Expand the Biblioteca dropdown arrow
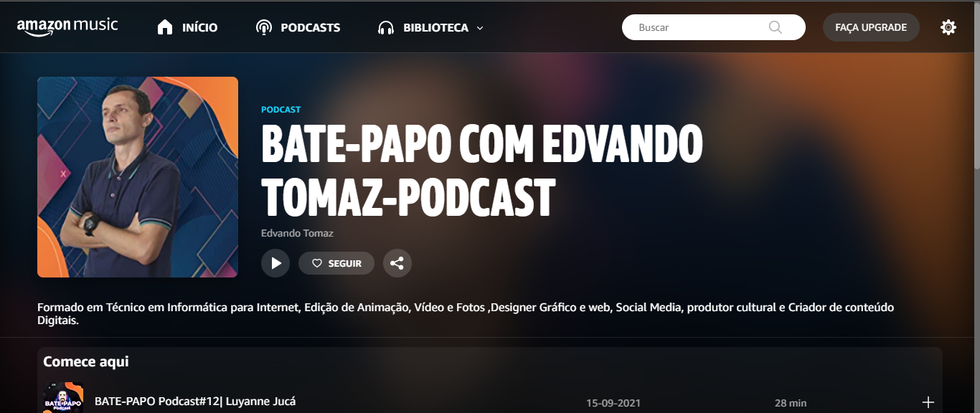980x413 pixels. pyautogui.click(x=480, y=28)
